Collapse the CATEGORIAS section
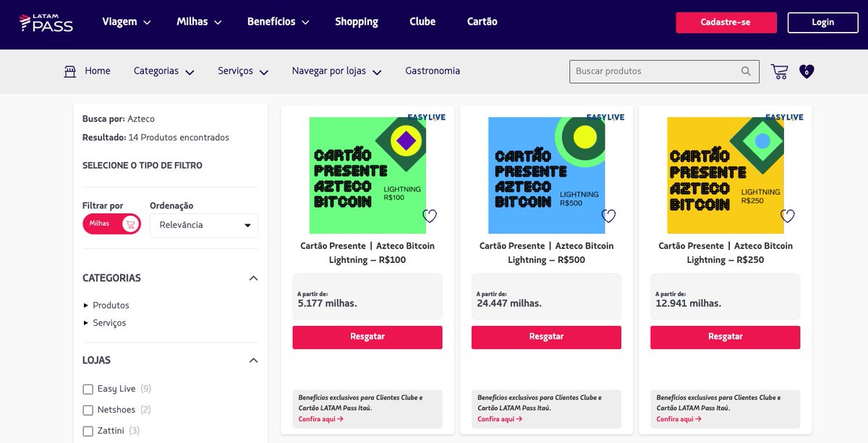The height and width of the screenshot is (443, 868). 253,278
